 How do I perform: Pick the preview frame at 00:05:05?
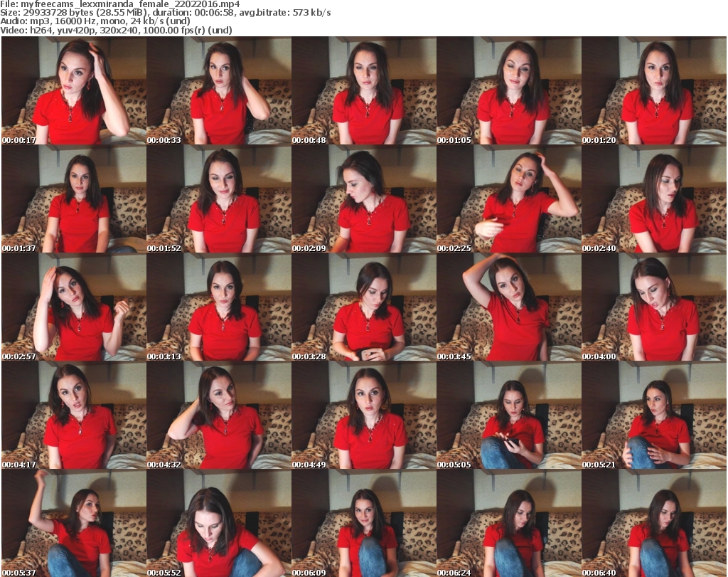(x=509, y=415)
